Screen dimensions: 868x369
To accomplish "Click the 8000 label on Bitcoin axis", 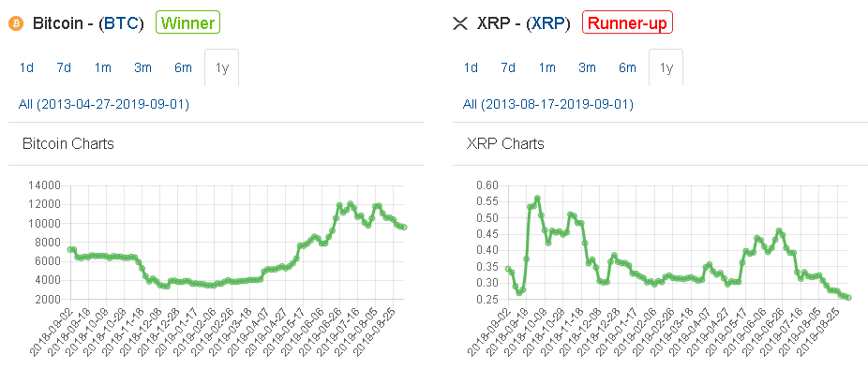I will pyautogui.click(x=47, y=243).
